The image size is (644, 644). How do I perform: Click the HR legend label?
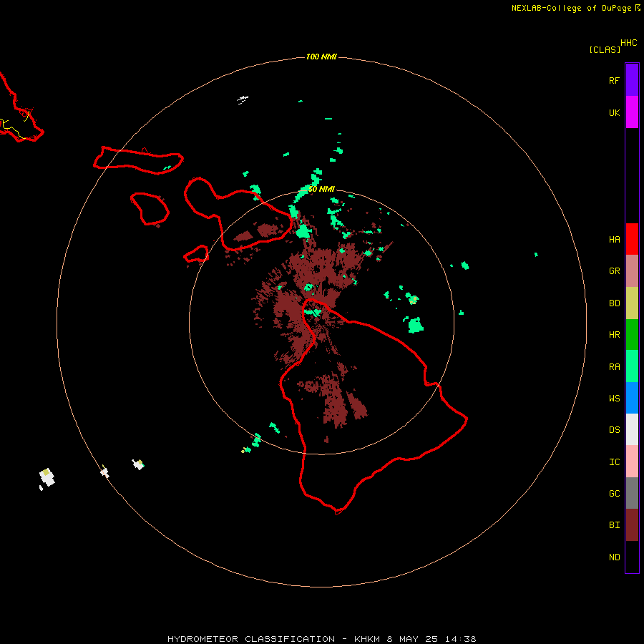(614, 335)
